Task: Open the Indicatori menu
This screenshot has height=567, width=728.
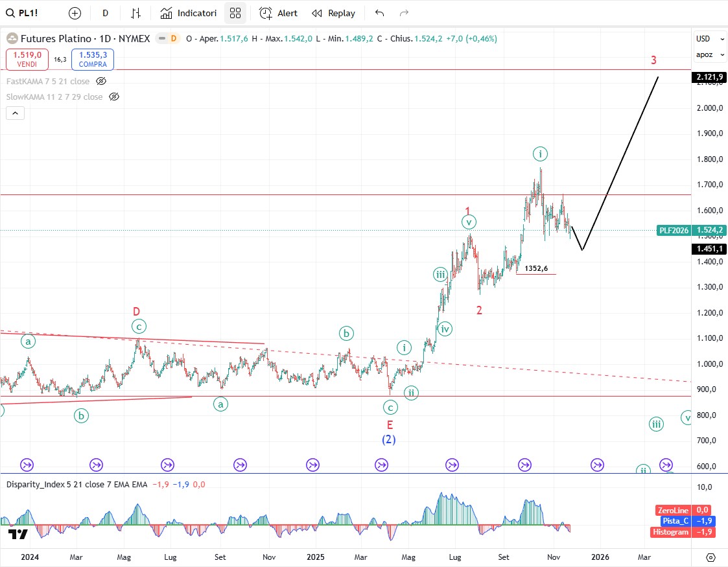Action: coord(189,13)
